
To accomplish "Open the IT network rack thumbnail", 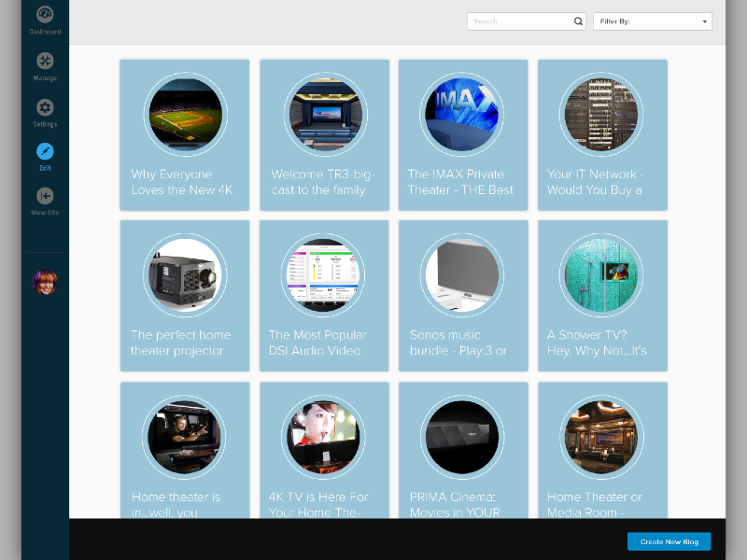I will pyautogui.click(x=600, y=114).
